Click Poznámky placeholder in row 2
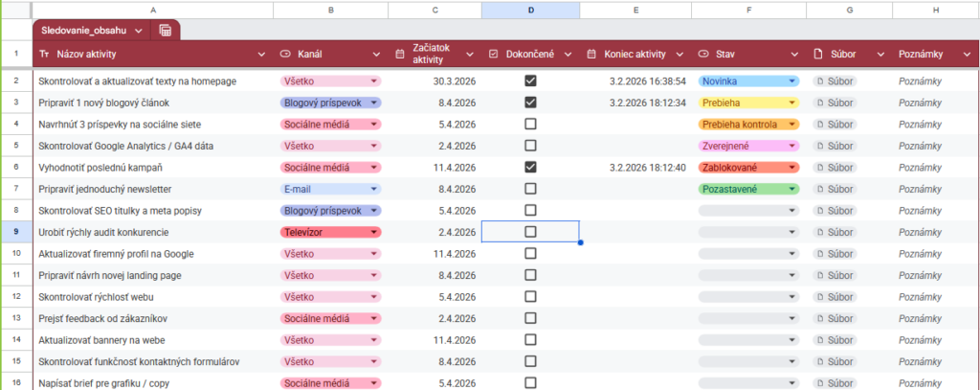 pyautogui.click(x=920, y=81)
